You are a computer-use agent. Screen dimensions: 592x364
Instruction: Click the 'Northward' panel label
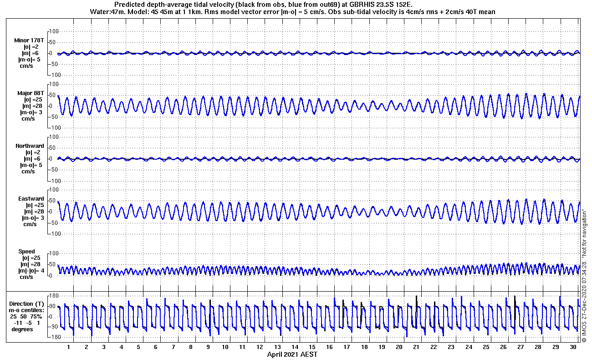tap(30, 146)
